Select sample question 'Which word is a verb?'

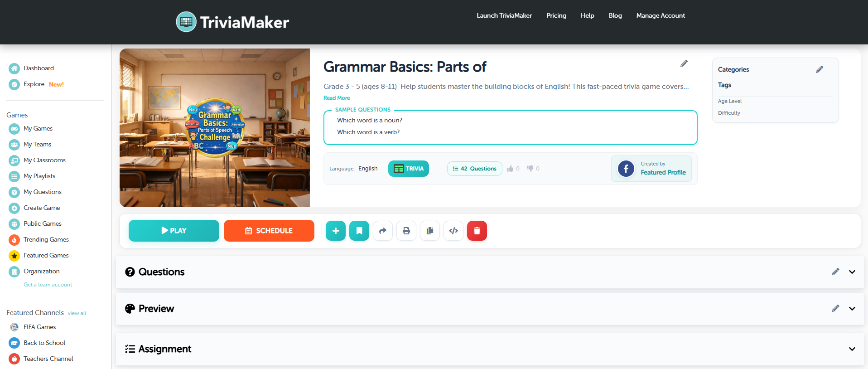[368, 132]
